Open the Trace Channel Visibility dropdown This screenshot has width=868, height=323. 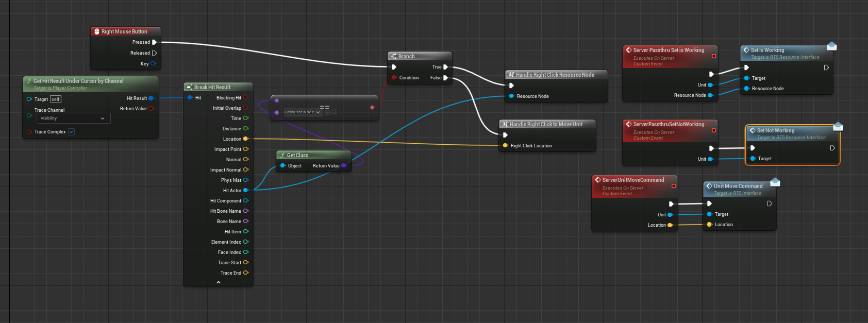point(74,118)
